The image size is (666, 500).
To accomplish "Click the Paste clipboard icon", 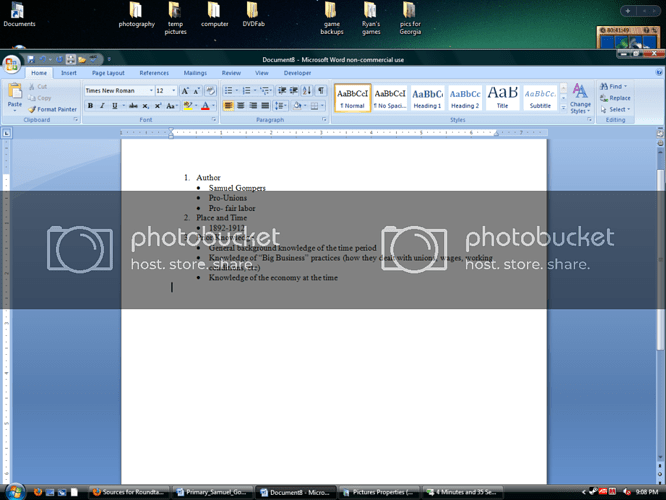I will pyautogui.click(x=15, y=90).
